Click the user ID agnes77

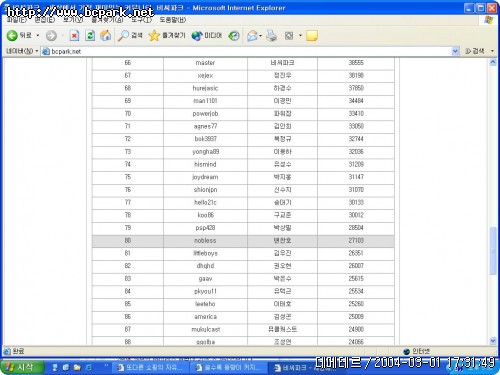205,126
